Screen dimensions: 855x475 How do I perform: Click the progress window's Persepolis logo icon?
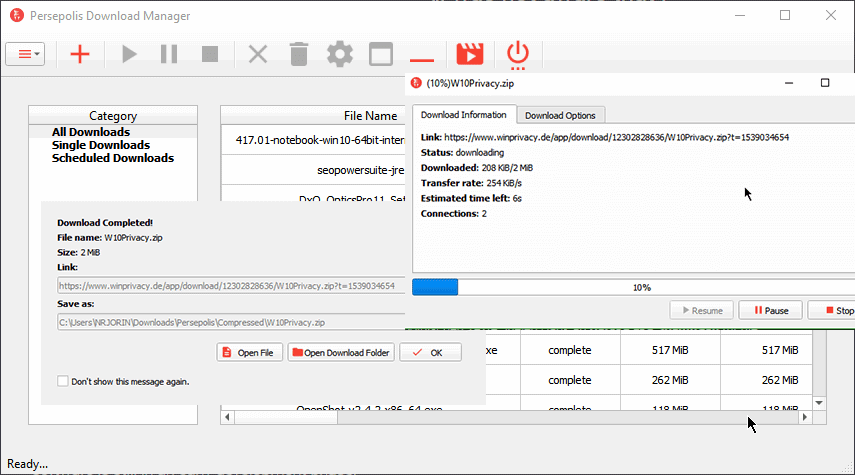(416, 83)
